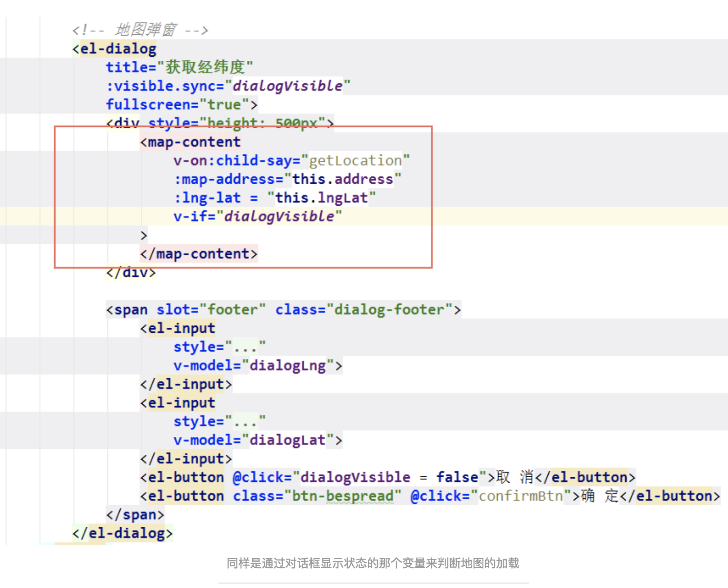Click the v-model="dialogLat" attribute

tap(254, 440)
